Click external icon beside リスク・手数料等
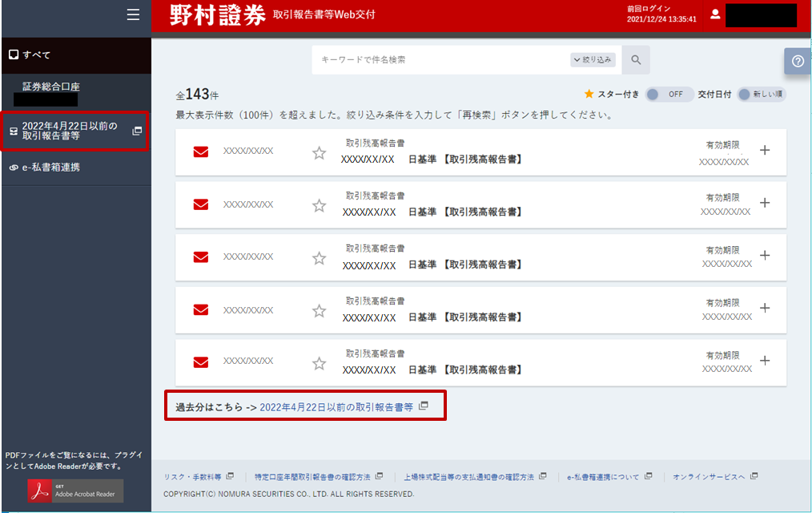Viewport: 812px width, 513px height. coord(230,475)
